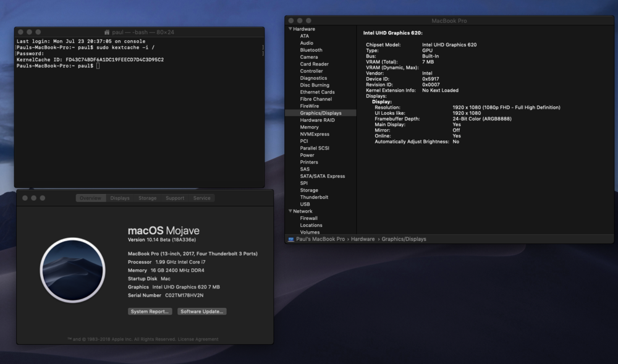Select Printers in the sidebar

tap(309, 163)
